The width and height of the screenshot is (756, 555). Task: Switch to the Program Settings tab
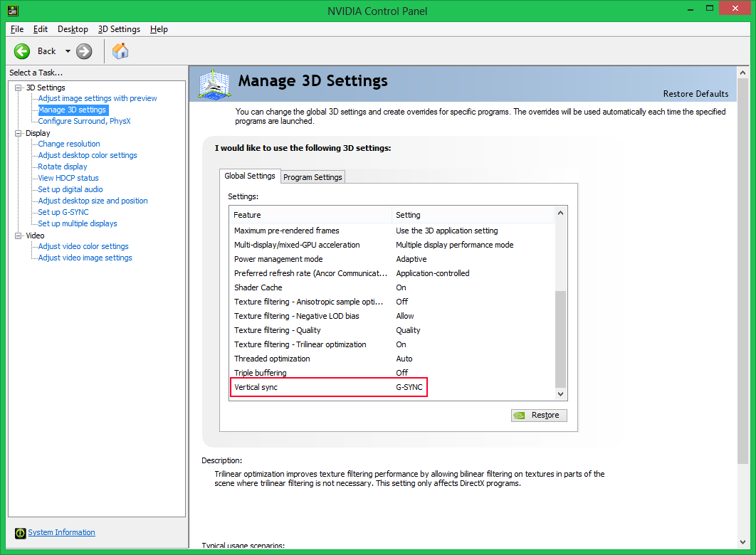[x=313, y=176]
